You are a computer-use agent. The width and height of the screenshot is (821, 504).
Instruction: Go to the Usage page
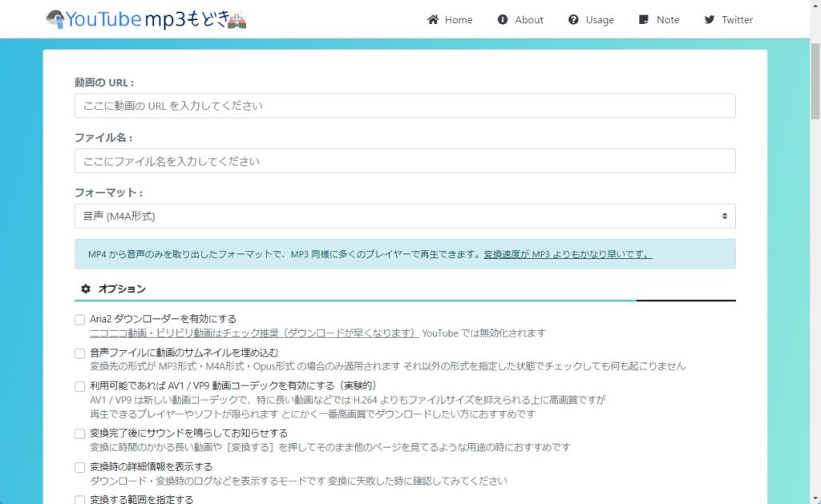click(599, 20)
